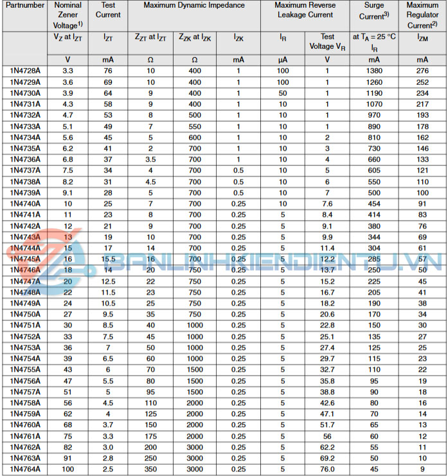This screenshot has height=476, width=448.
Task: Select the regulator current value 217
Action: point(422,104)
